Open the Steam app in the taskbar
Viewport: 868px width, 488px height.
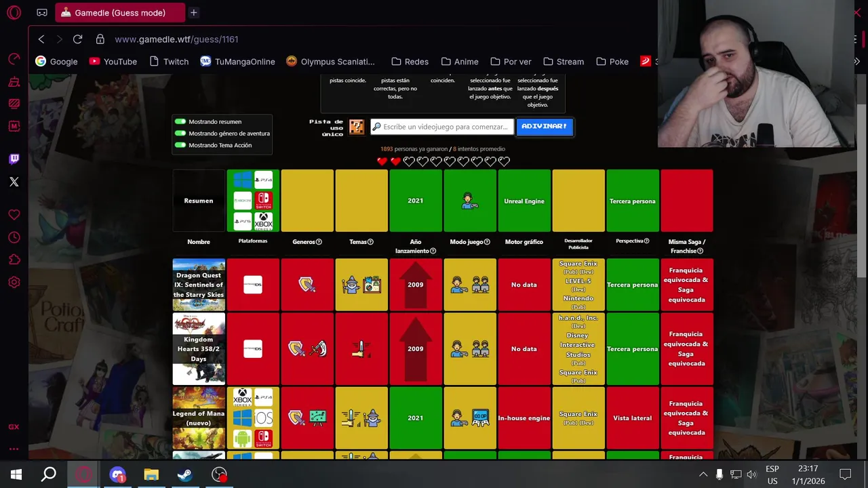pyautogui.click(x=184, y=474)
